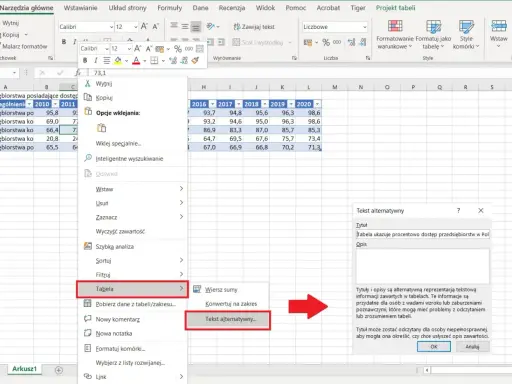Click paste icon under Opcje wklejania
The image size is (512, 384).
pos(101,128)
